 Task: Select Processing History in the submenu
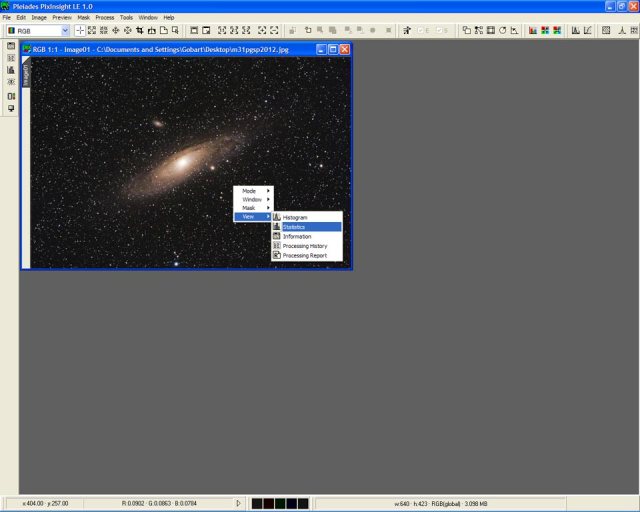pyautogui.click(x=306, y=246)
